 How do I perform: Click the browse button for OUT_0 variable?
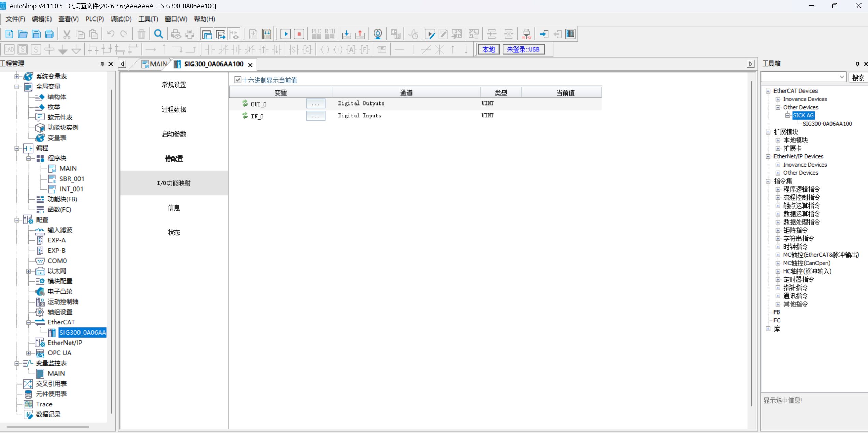(x=315, y=103)
